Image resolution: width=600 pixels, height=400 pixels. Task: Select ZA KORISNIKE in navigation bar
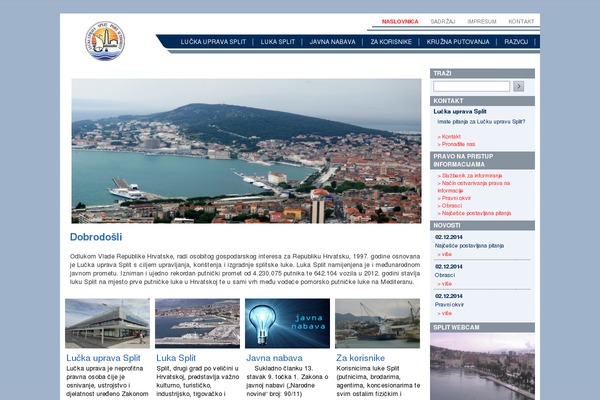tap(391, 42)
